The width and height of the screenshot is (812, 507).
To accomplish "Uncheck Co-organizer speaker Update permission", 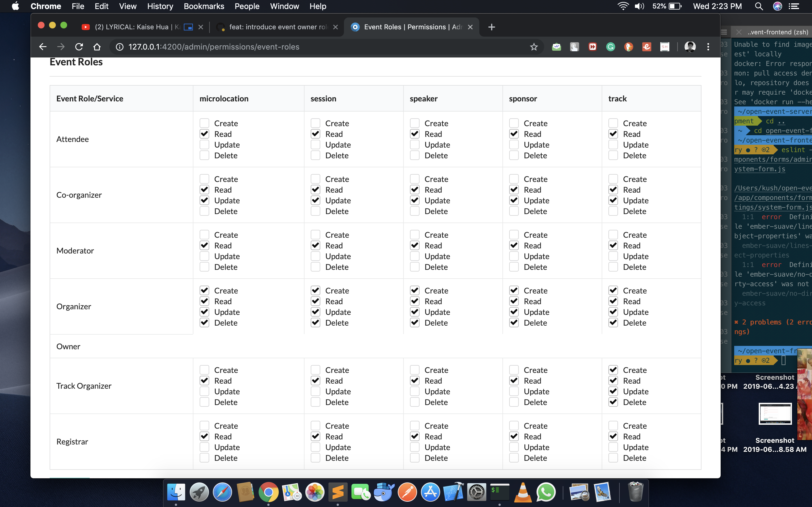I will pos(414,200).
